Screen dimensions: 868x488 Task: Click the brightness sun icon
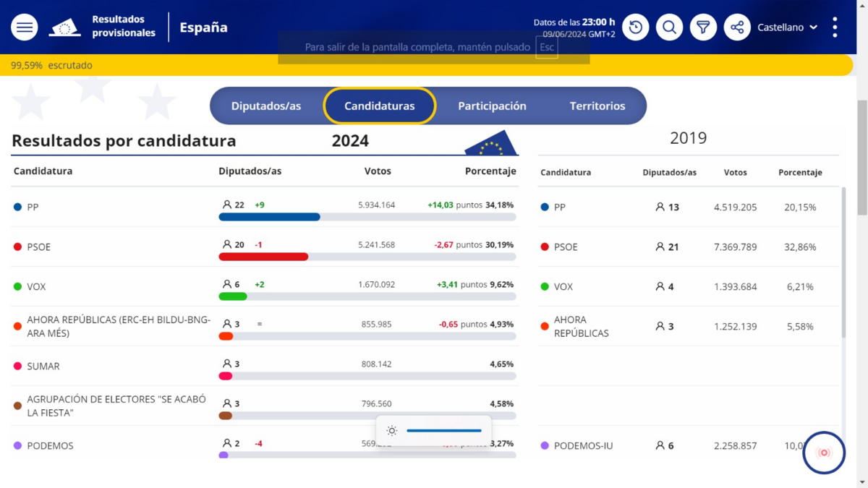(392, 431)
